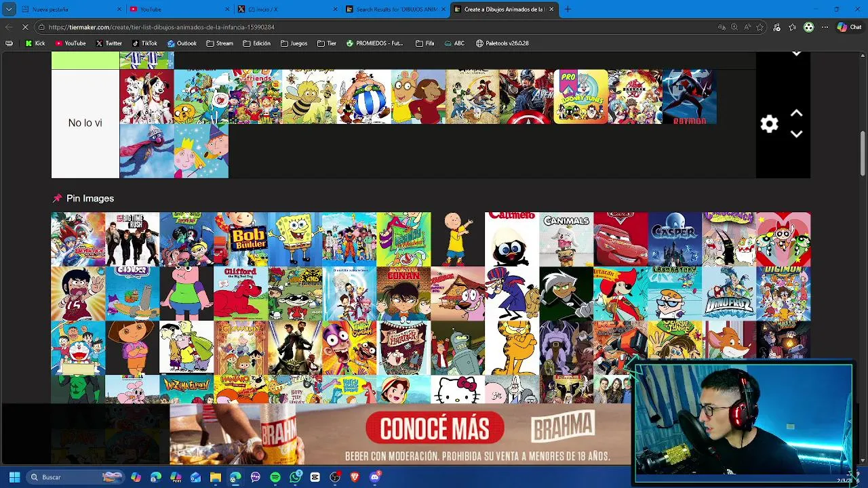868x488 pixels.
Task: Select the Digimon image tile
Action: [783, 293]
